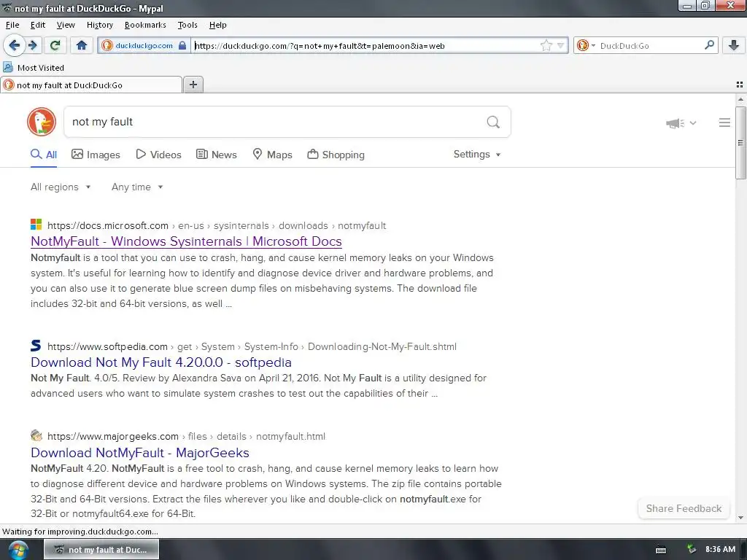Viewport: 747px width, 560px height.
Task: Open Download NotMyFault MajorGeeks link
Action: 140,453
